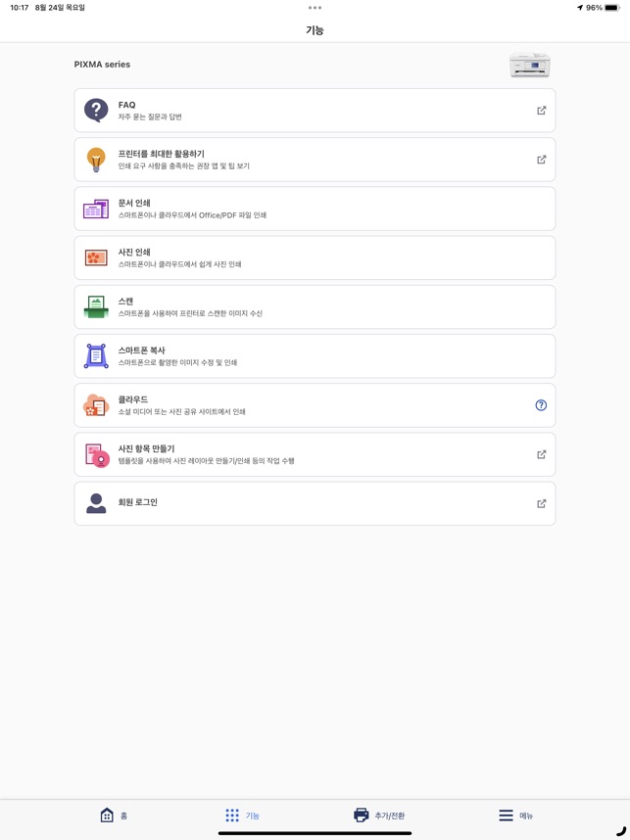630x840 pixels.
Task: Open FAQ external link arrow
Action: pos(541,111)
